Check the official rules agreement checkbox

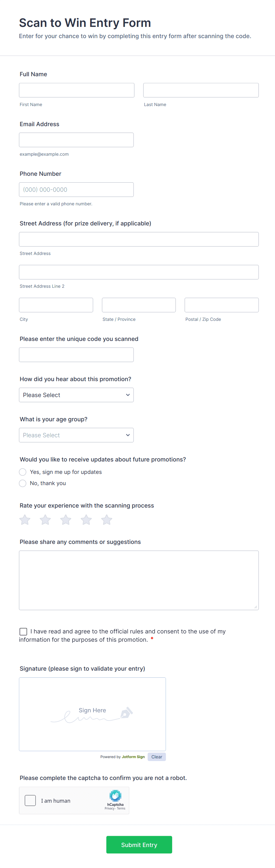(x=23, y=631)
